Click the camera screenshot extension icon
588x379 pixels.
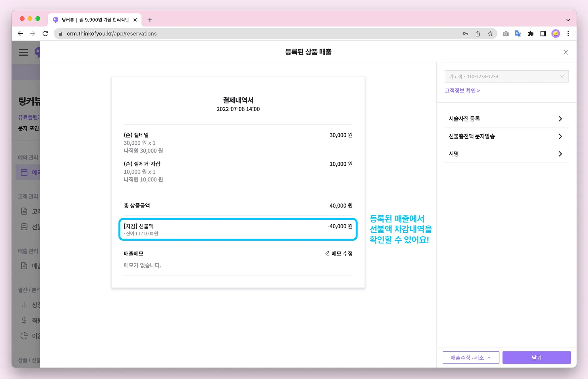(506, 34)
